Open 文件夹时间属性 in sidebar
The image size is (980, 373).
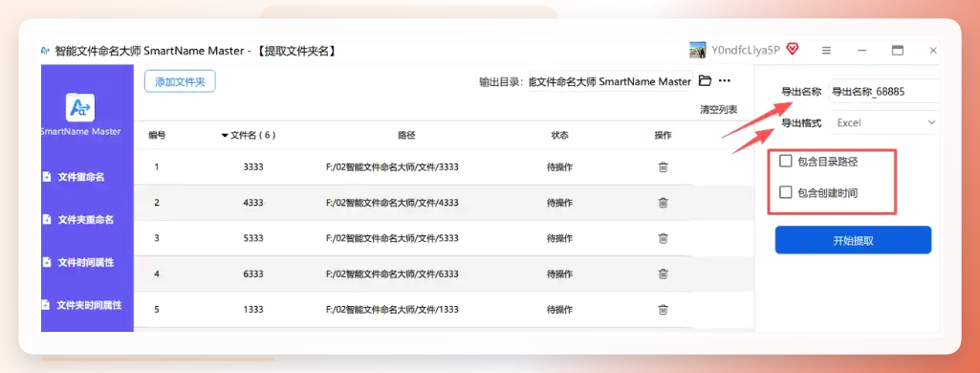(x=81, y=305)
